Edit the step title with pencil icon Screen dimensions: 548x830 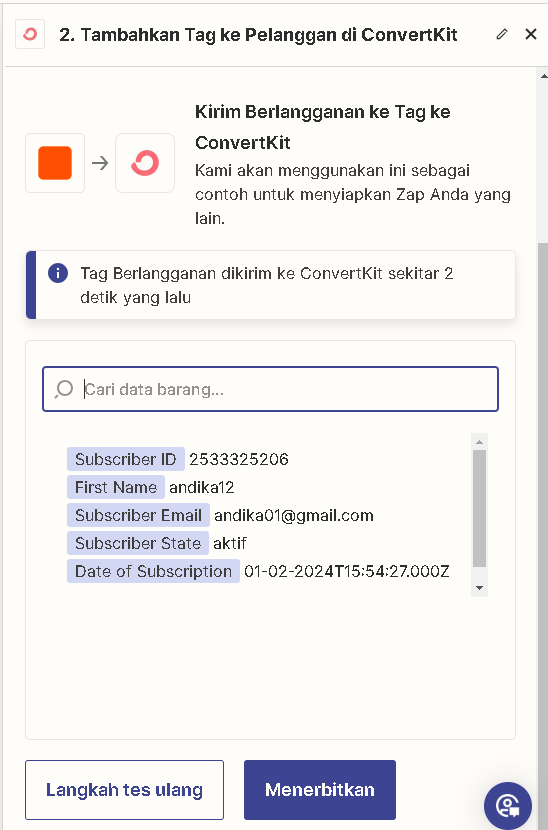coord(501,34)
